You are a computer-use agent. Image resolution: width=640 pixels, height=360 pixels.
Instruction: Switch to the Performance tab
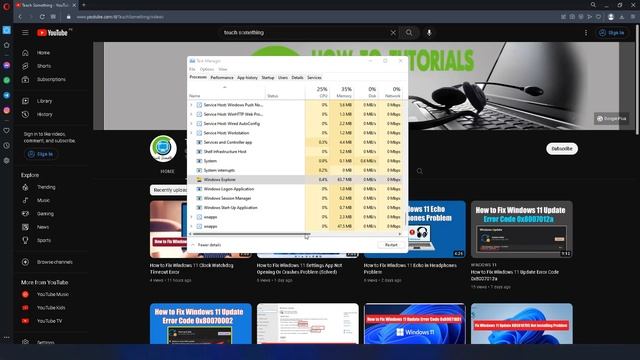222,78
